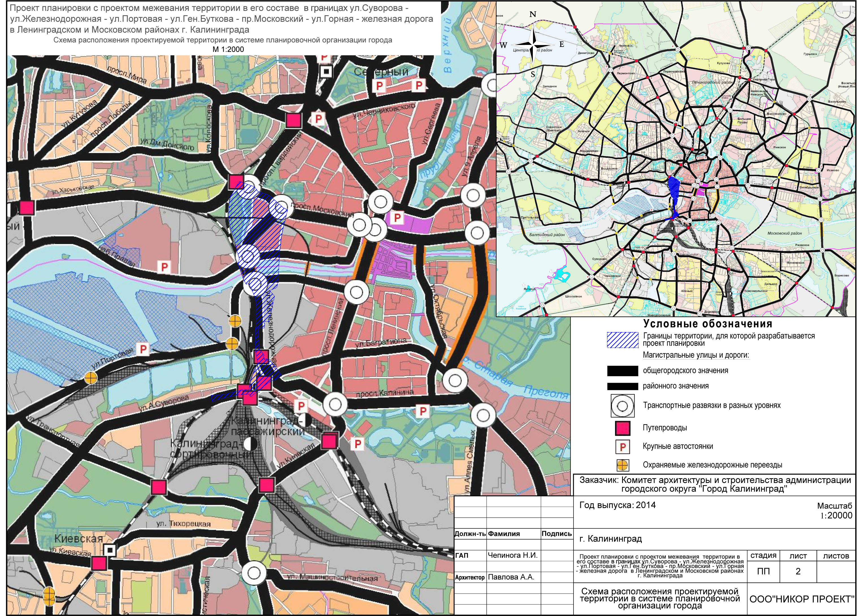
Task: Click the station marker next to Киевская
Action: [x=110, y=550]
